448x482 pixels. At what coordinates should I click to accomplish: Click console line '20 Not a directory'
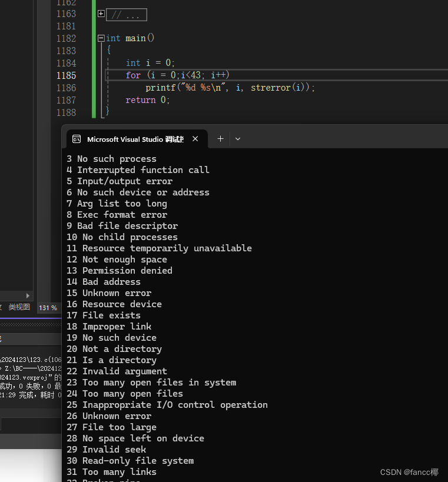(114, 349)
